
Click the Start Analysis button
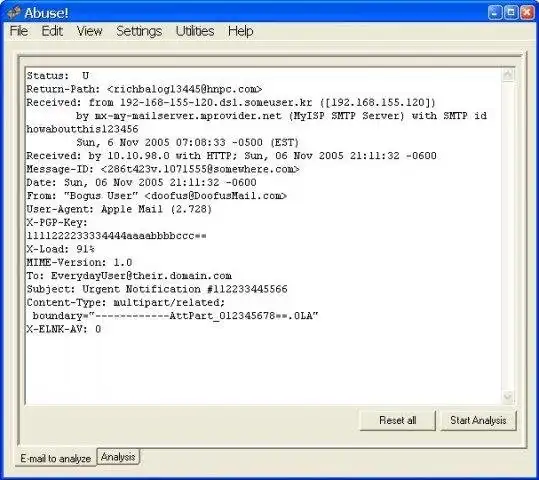tap(478, 420)
